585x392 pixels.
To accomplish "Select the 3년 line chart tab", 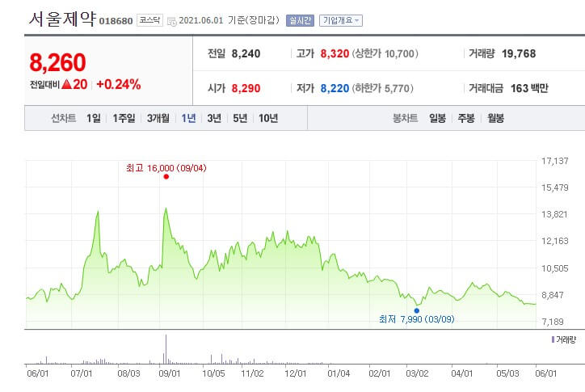I will coord(214,118).
